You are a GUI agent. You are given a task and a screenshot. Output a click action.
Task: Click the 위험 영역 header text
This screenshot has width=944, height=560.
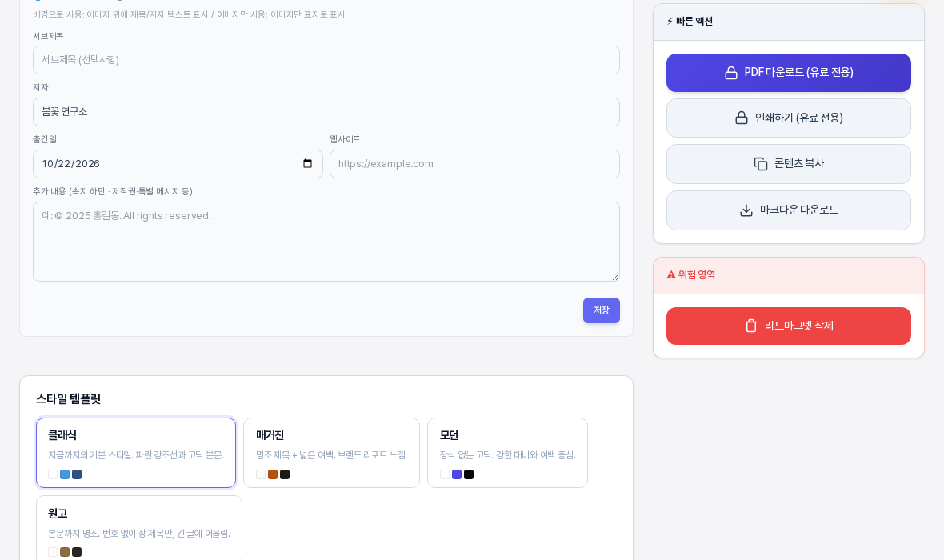(x=697, y=274)
